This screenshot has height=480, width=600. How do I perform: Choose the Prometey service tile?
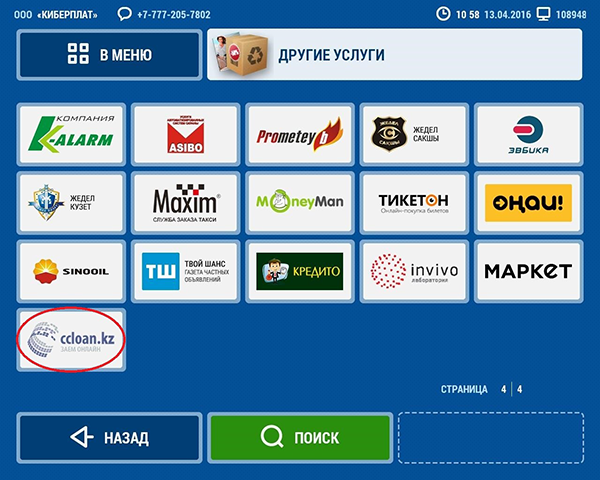pos(300,134)
